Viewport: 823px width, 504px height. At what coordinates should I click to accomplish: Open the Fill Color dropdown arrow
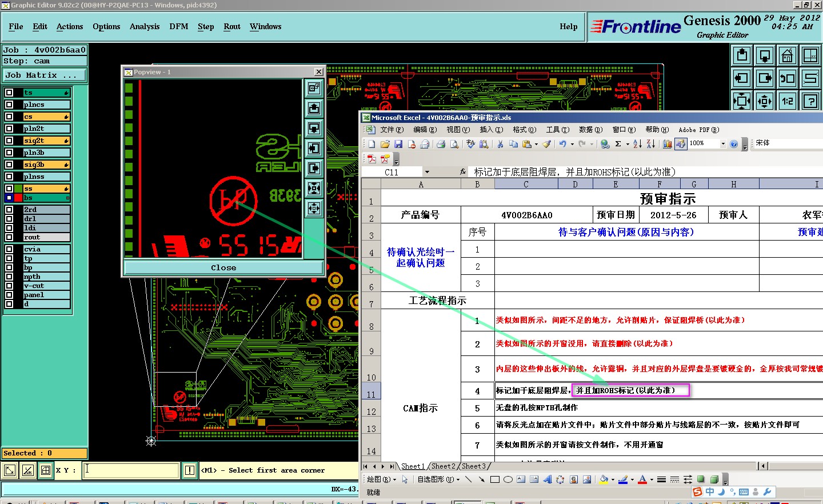613,480
